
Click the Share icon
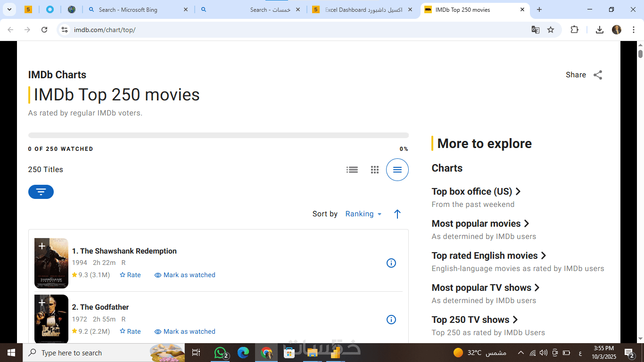598,75
